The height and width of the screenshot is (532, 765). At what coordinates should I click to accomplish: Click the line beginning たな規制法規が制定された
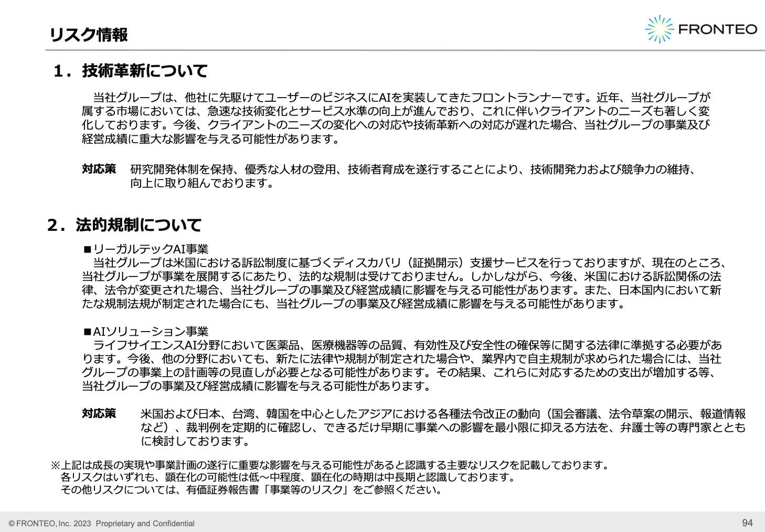[x=354, y=304]
